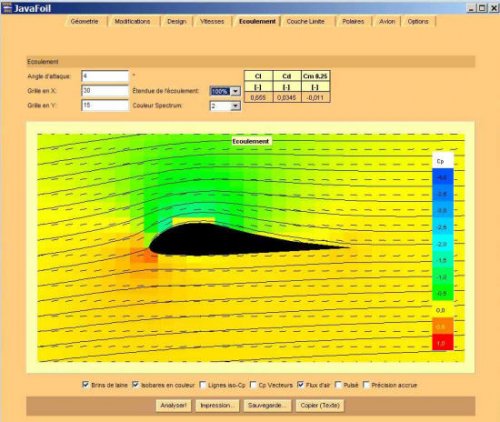Open the Couche Limite tab
Viewport: 500px width, 422px height.
point(305,21)
